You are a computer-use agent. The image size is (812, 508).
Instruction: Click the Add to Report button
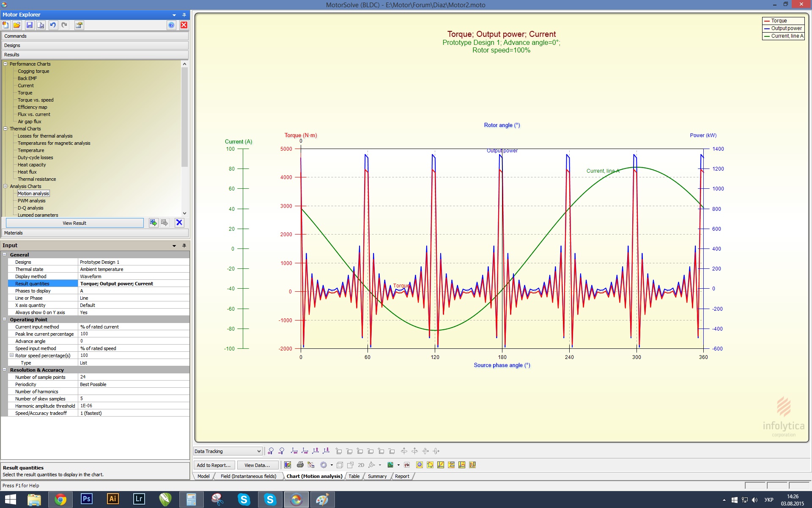tap(214, 465)
